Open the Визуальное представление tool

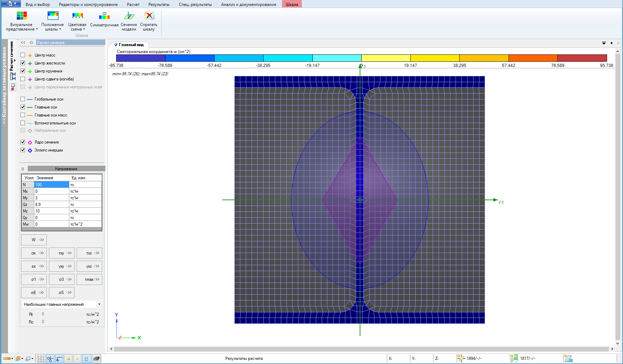click(x=21, y=21)
